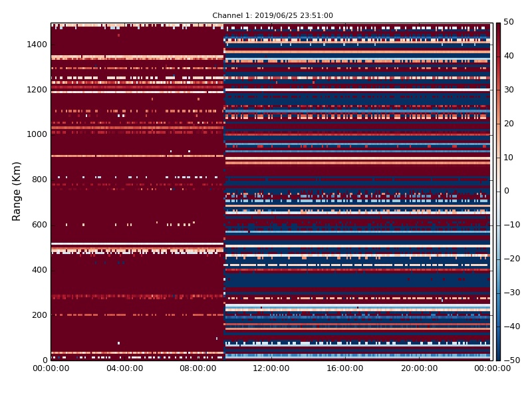Click the colorbar label 0
532x399 pixels.
coord(507,191)
